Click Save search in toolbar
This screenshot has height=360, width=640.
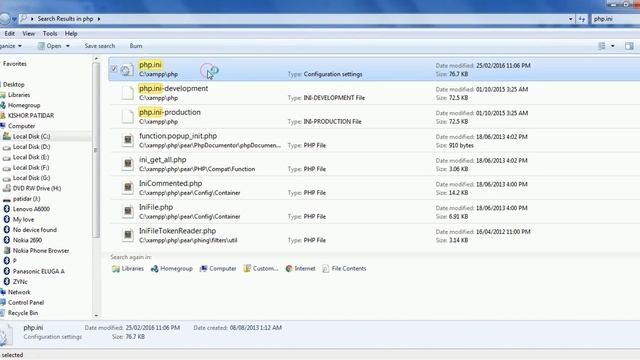click(x=100, y=46)
